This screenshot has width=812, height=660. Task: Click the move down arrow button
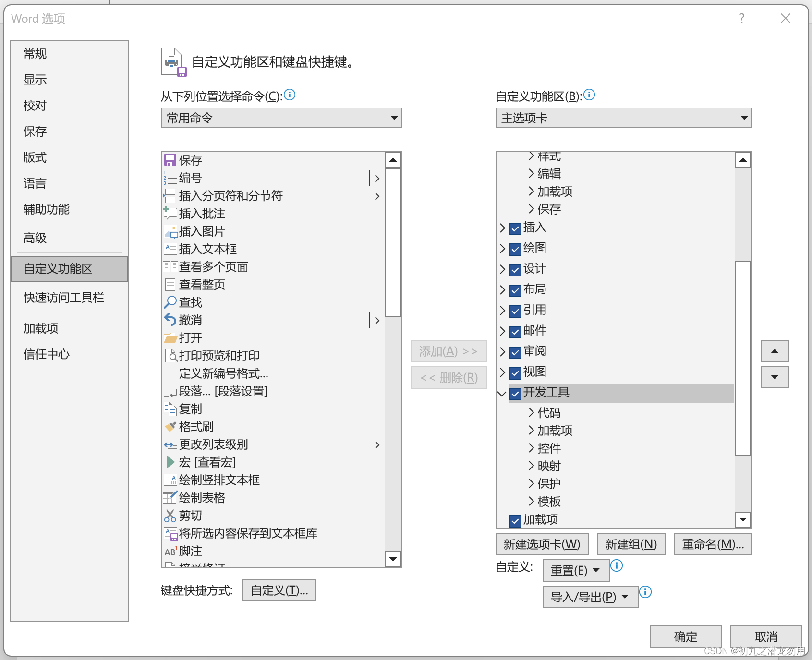pos(775,377)
